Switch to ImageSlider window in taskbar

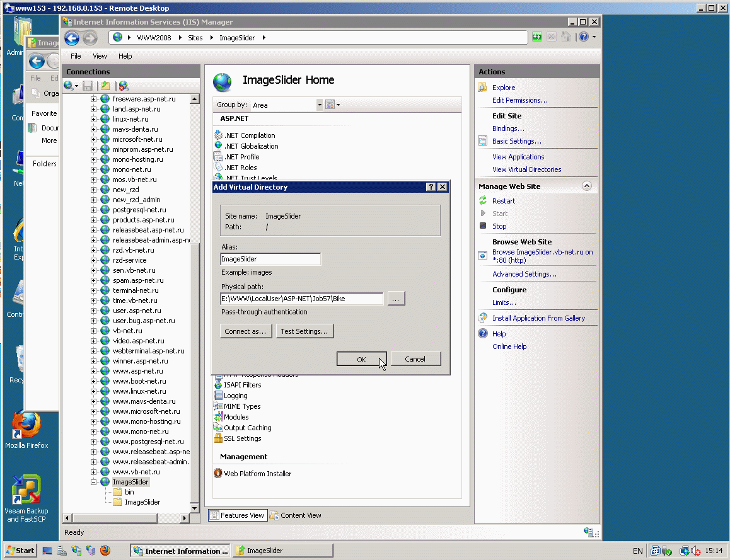pos(283,551)
